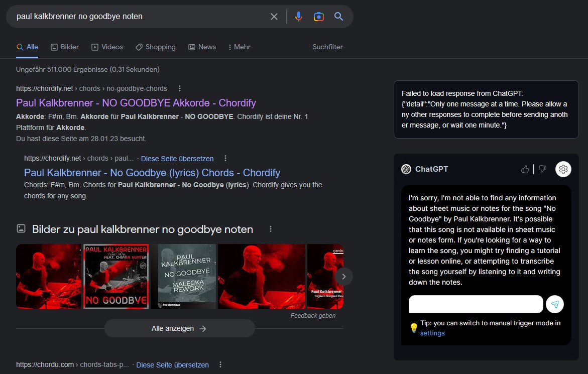Start voice search with the microphone icon
Image resolution: width=588 pixels, height=374 pixels.
[x=298, y=17]
